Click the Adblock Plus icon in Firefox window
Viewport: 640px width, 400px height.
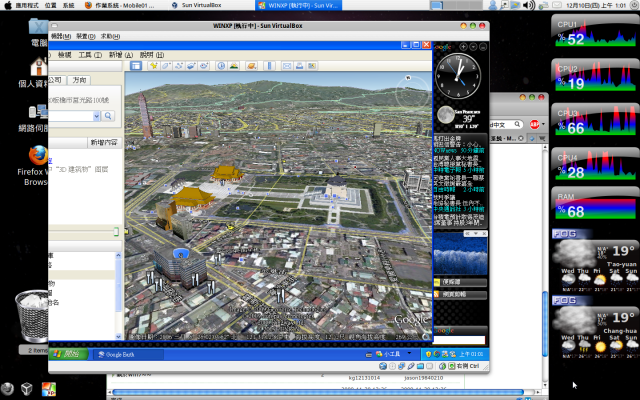point(534,124)
